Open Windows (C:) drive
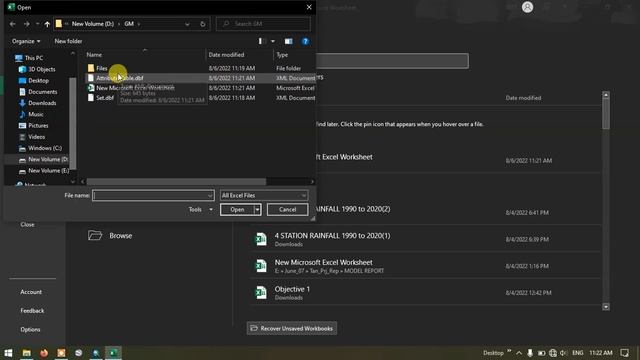The height and width of the screenshot is (360, 640). click(45, 148)
